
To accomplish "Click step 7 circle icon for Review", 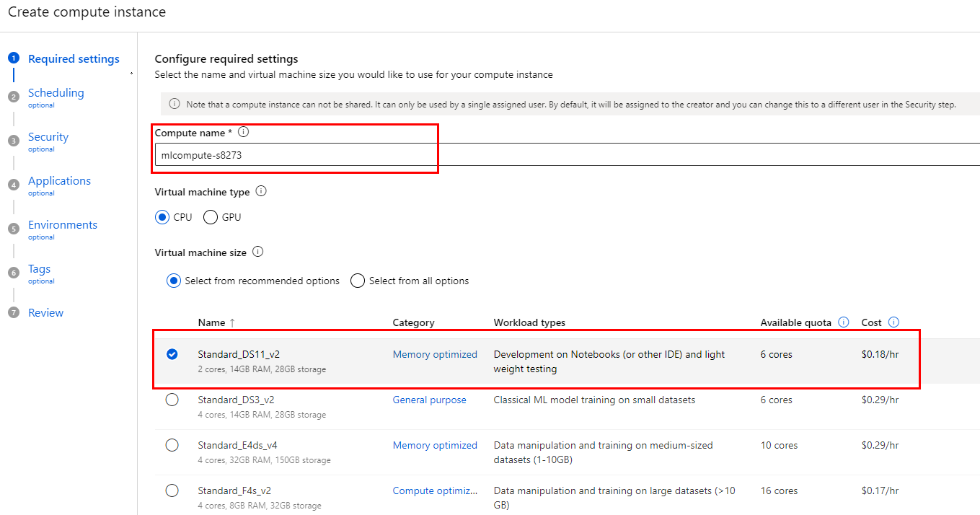I will (x=13, y=313).
